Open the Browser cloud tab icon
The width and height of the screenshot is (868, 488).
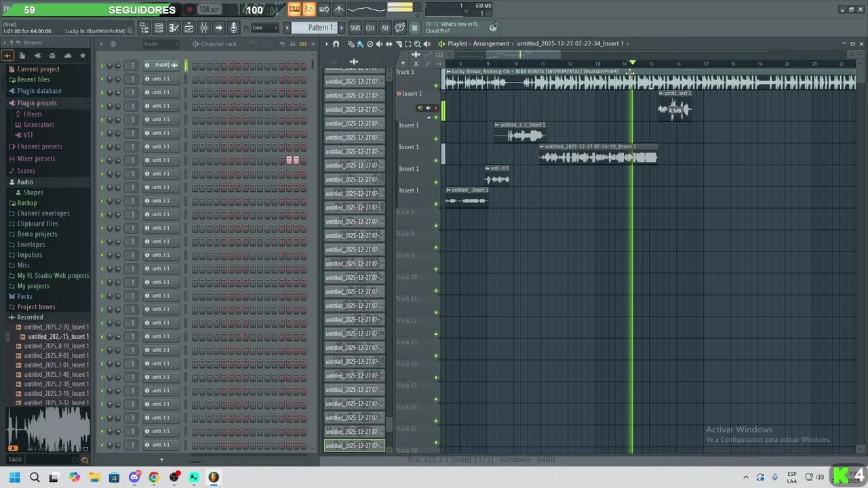point(67,56)
